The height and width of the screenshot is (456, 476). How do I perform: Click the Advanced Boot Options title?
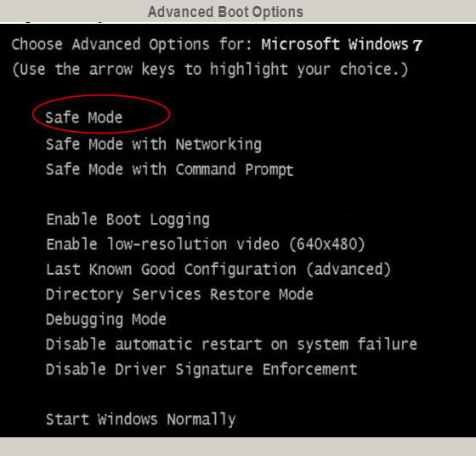pos(225,12)
